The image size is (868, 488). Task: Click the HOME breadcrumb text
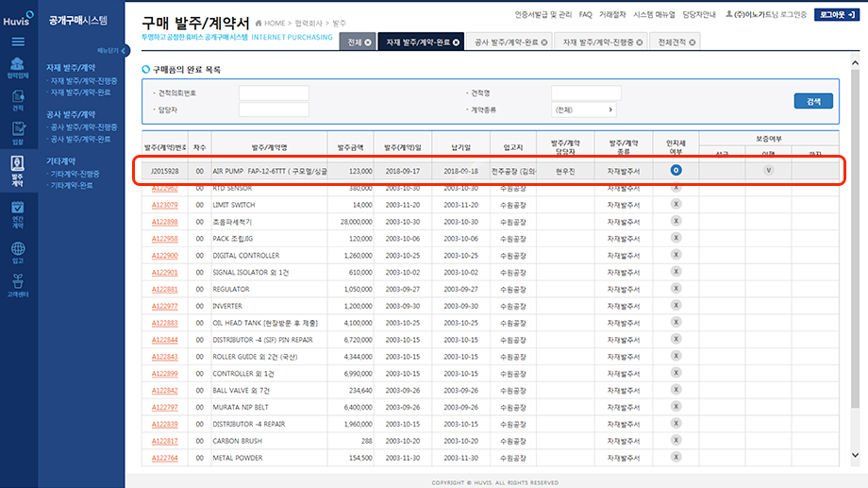point(275,24)
